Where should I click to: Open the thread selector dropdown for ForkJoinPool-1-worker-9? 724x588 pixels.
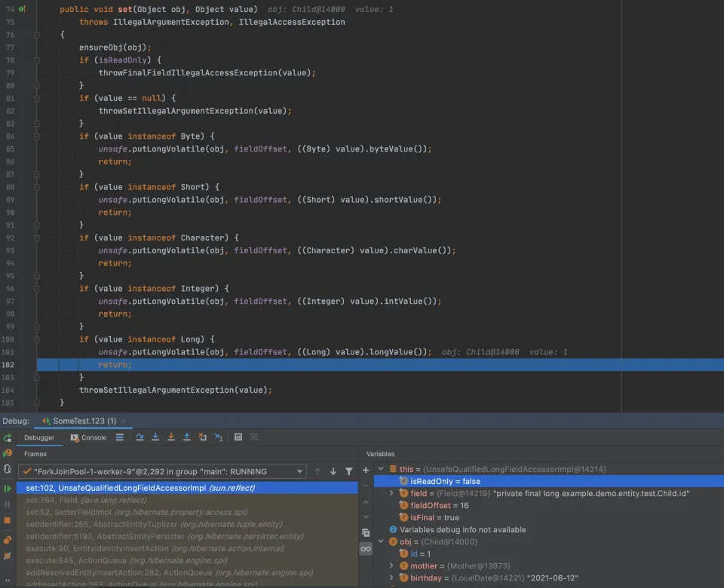click(163, 472)
